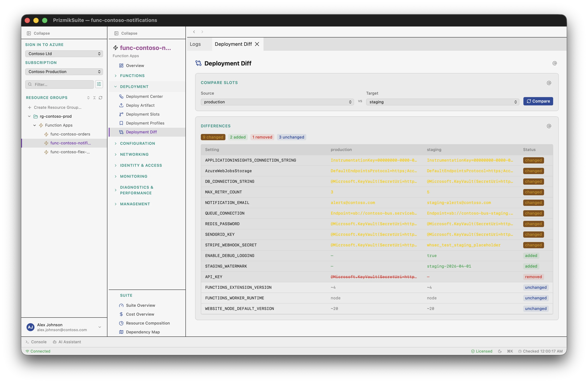Image resolution: width=588 pixels, height=383 pixels.
Task: Navigate forward with the right arrow
Action: [202, 32]
